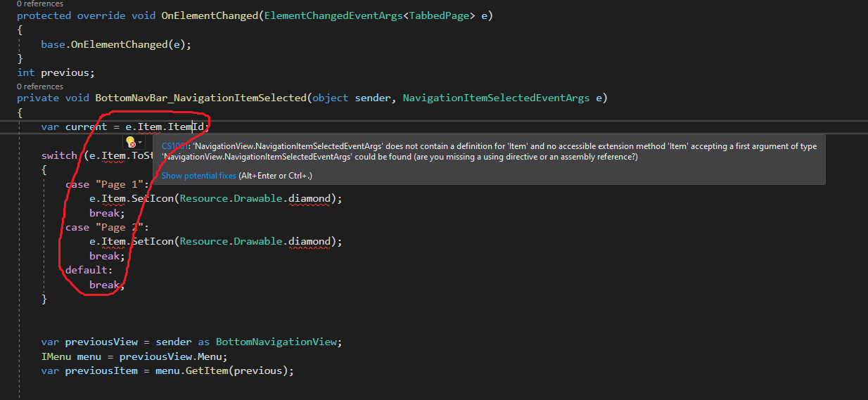Click the Show potential fixes link

199,176
